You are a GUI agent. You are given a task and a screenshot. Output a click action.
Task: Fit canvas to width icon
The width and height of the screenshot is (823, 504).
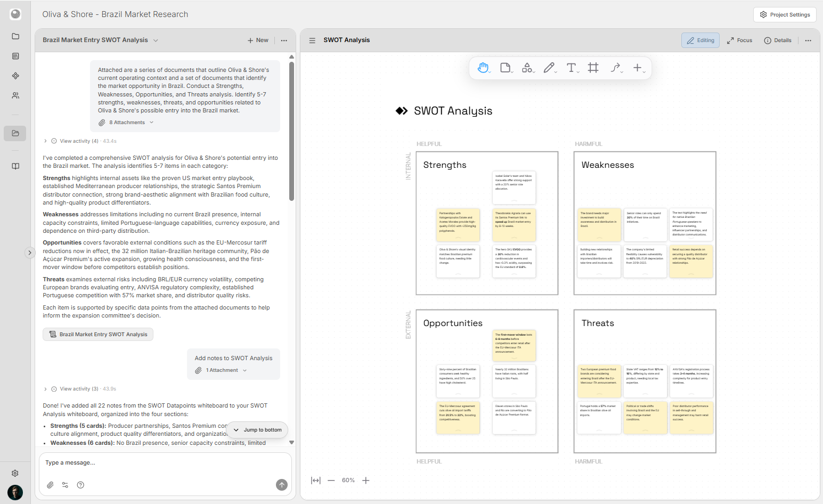tap(316, 481)
